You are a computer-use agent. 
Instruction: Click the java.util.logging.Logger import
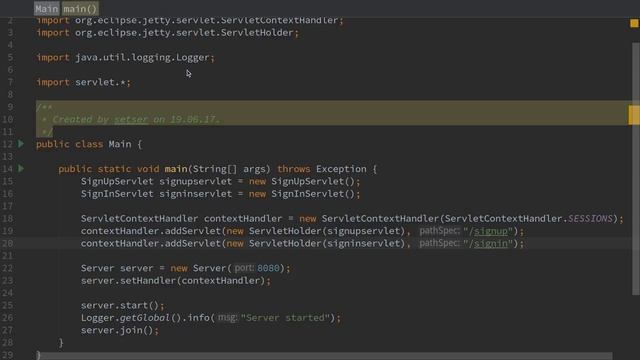point(125,58)
